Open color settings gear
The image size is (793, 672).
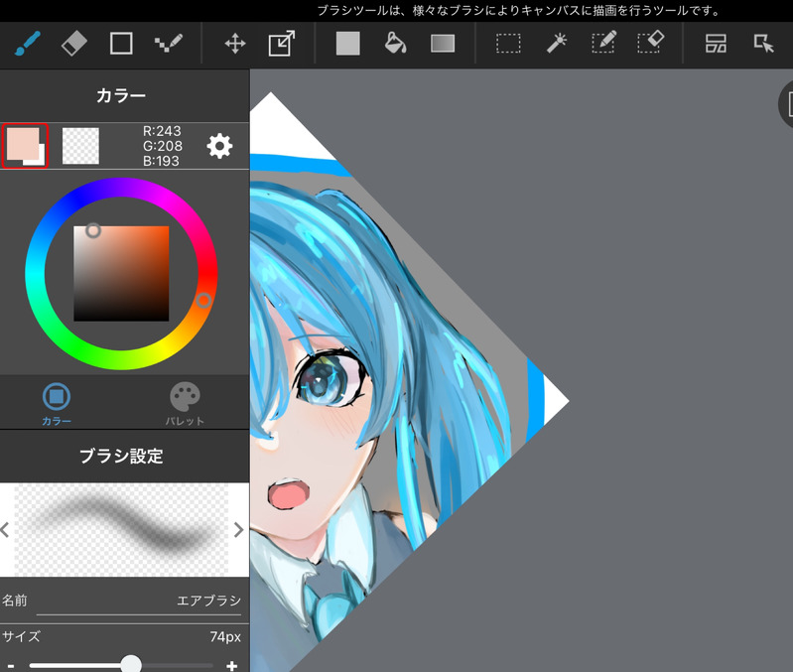pyautogui.click(x=219, y=146)
